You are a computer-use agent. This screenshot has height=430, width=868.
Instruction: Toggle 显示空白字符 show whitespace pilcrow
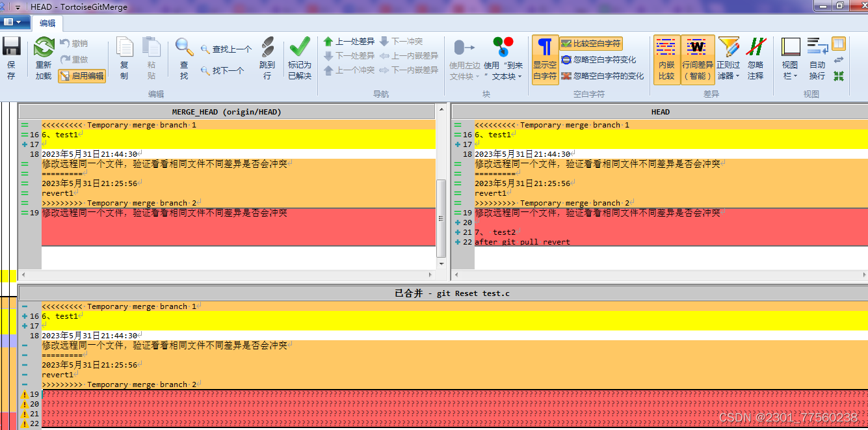(545, 59)
